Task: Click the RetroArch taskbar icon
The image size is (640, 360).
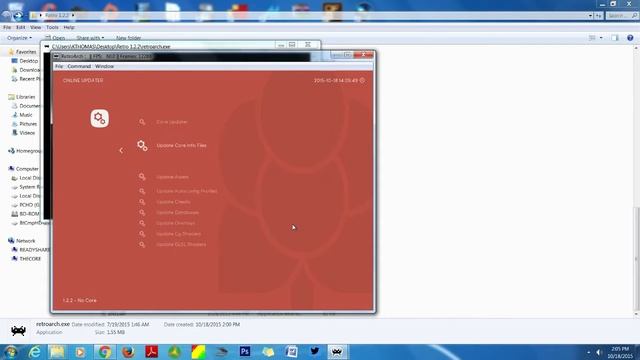Action: click(337, 352)
